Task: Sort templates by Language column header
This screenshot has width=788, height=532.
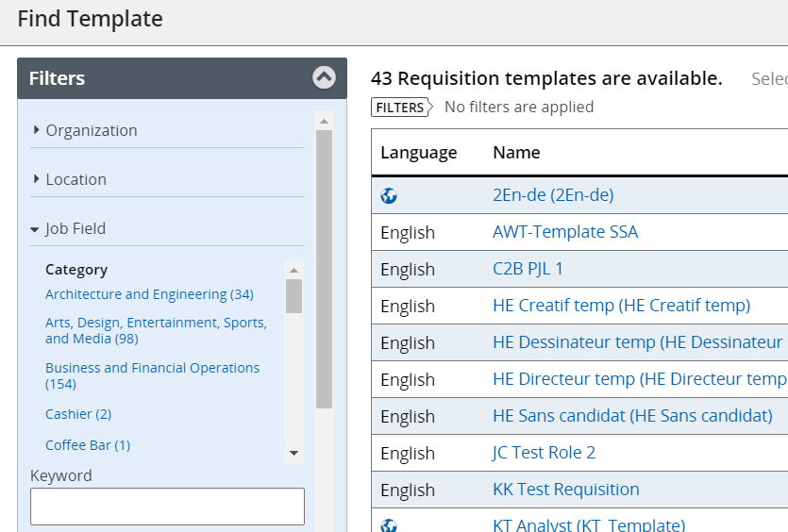Action: (418, 153)
